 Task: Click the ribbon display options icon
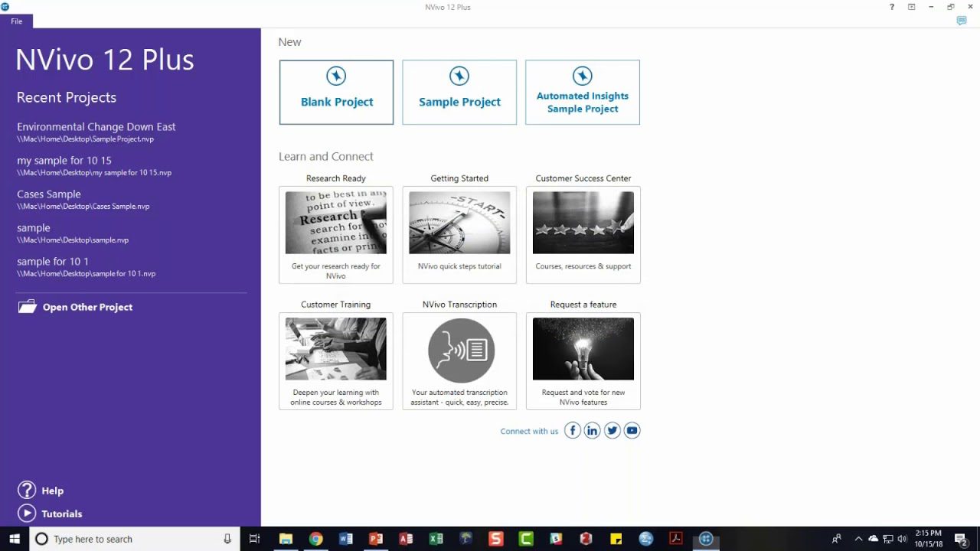(912, 7)
